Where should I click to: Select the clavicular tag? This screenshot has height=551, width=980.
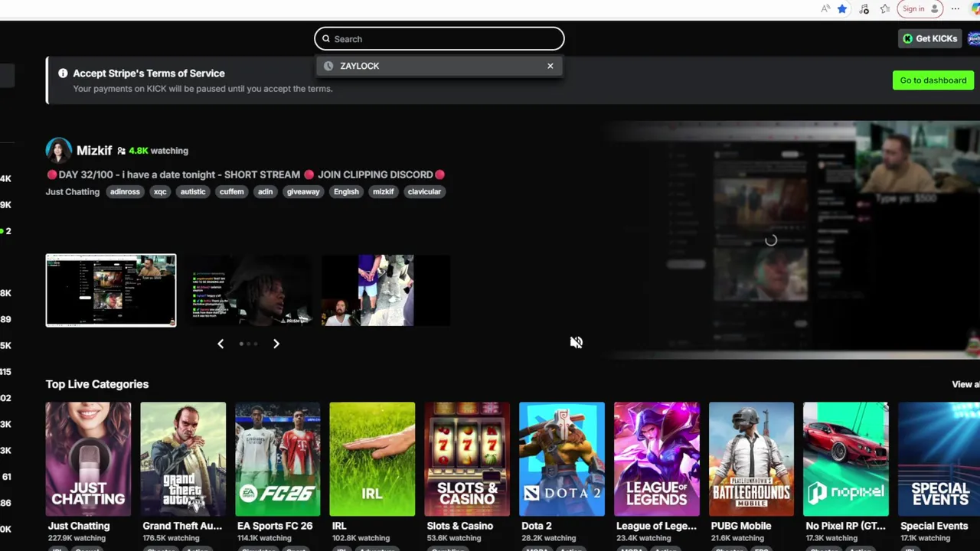tap(424, 192)
